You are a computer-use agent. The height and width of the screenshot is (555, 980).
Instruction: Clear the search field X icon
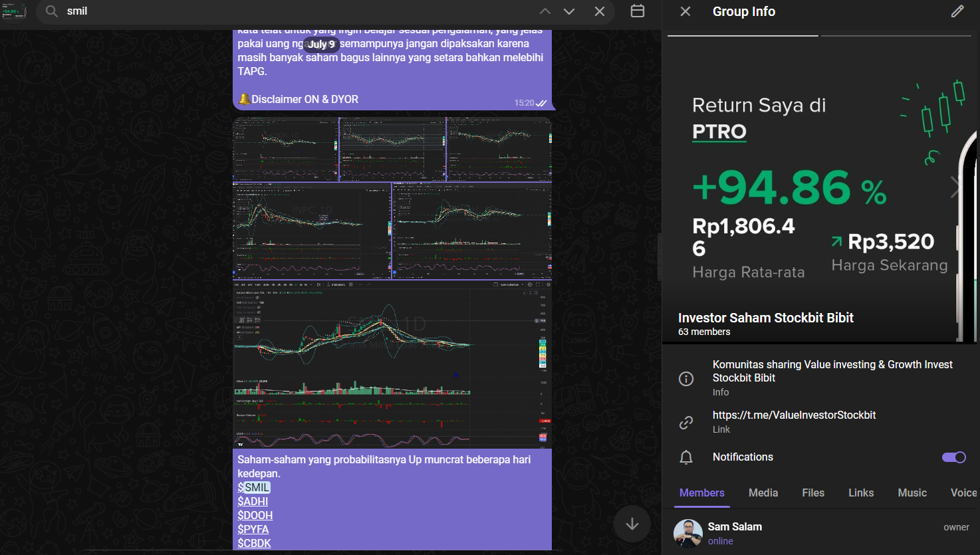click(600, 11)
